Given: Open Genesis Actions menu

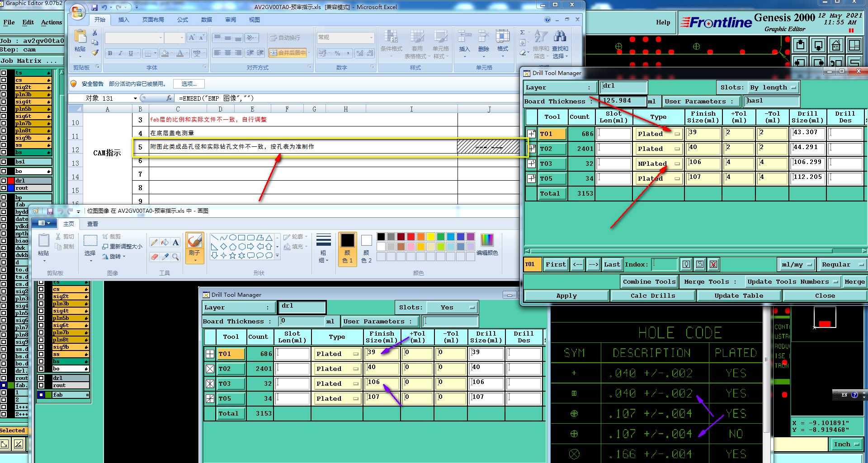Looking at the screenshot, I should point(52,22).
